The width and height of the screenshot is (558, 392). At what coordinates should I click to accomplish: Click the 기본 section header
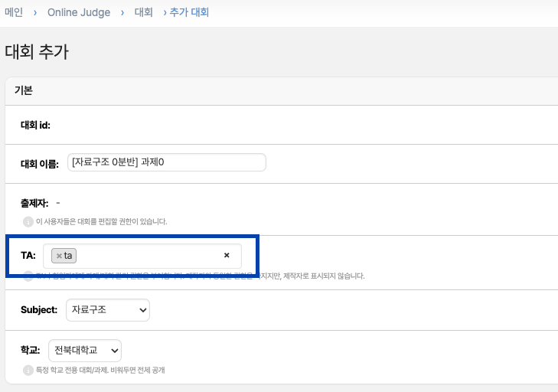tap(24, 90)
